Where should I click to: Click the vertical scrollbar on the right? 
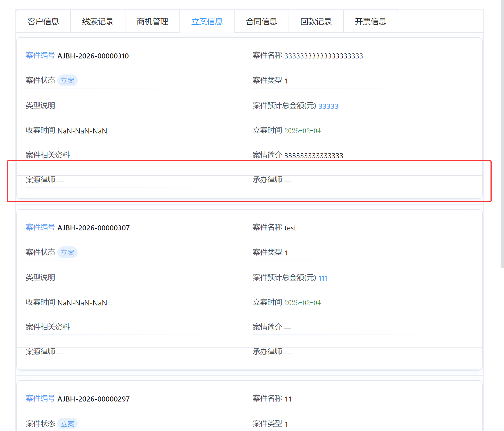[x=502, y=140]
